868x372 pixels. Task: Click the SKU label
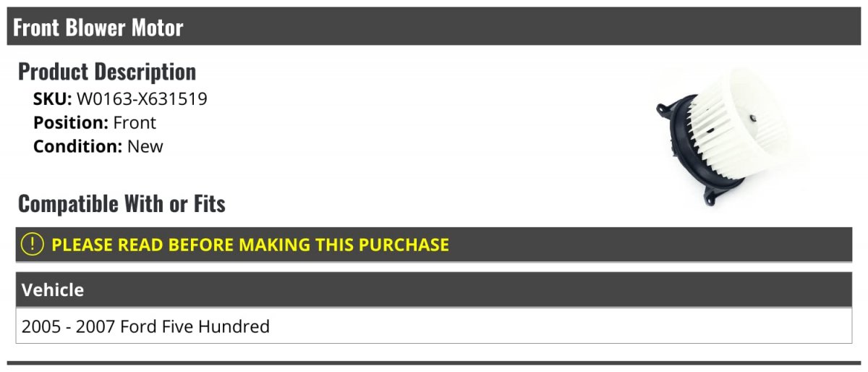pos(53,100)
